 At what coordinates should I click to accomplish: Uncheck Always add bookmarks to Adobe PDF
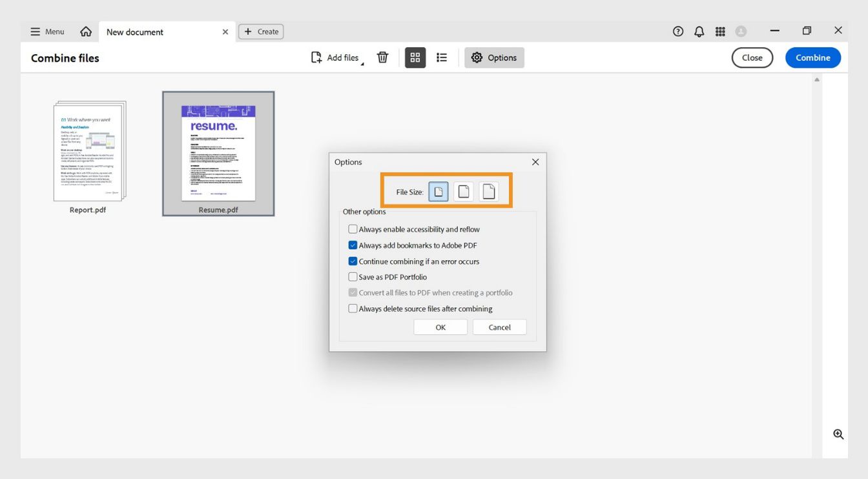tap(353, 245)
